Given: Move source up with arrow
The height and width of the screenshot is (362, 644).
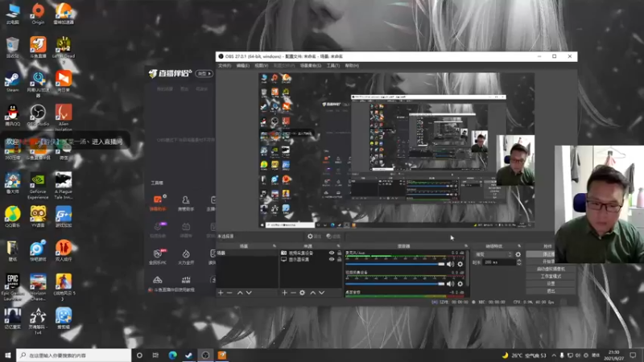Looking at the screenshot, I should coord(312,293).
